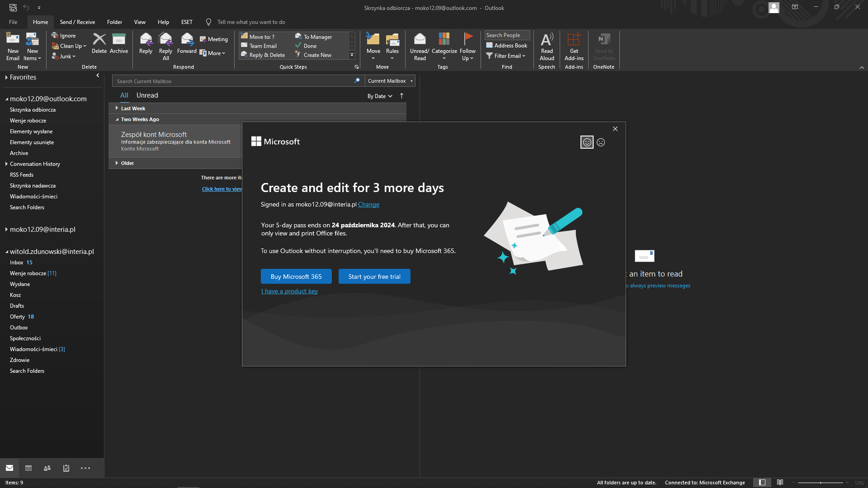Select the Skrzynka odbiorcza folder
Screen dimensions: 868x488
point(33,110)
